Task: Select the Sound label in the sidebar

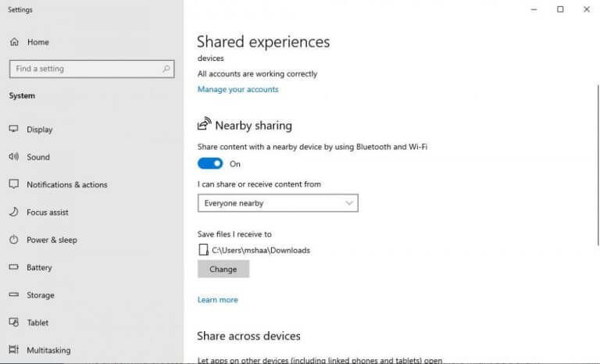Action: click(38, 157)
